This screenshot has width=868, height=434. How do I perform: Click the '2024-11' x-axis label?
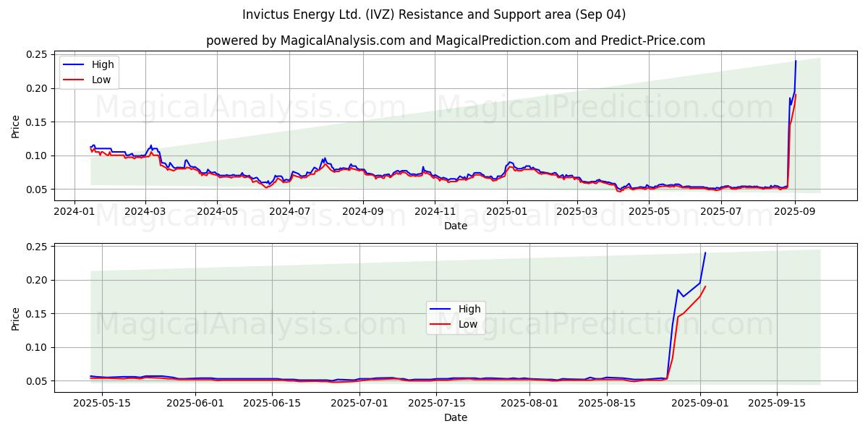click(435, 211)
